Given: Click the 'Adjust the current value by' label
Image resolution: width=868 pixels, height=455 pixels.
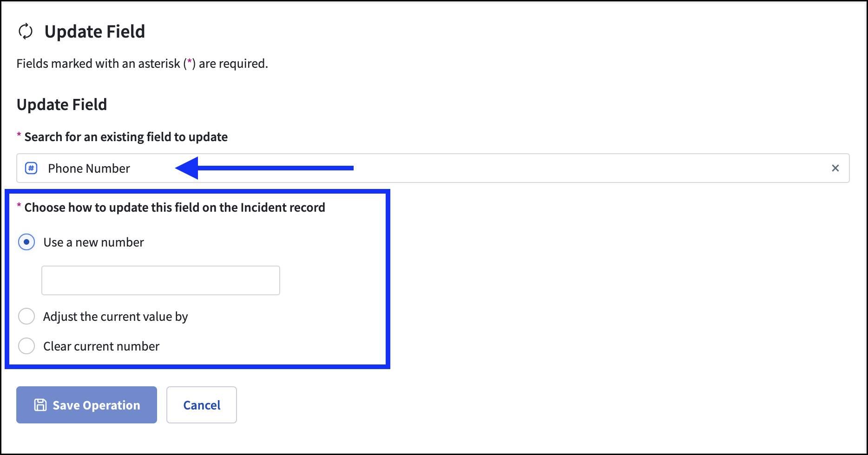Looking at the screenshot, I should pyautogui.click(x=115, y=317).
